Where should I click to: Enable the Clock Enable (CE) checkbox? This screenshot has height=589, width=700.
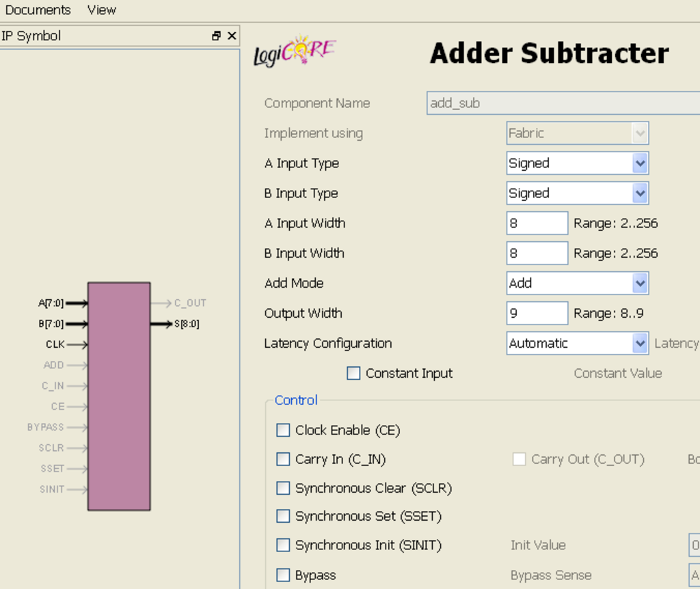pos(283,430)
